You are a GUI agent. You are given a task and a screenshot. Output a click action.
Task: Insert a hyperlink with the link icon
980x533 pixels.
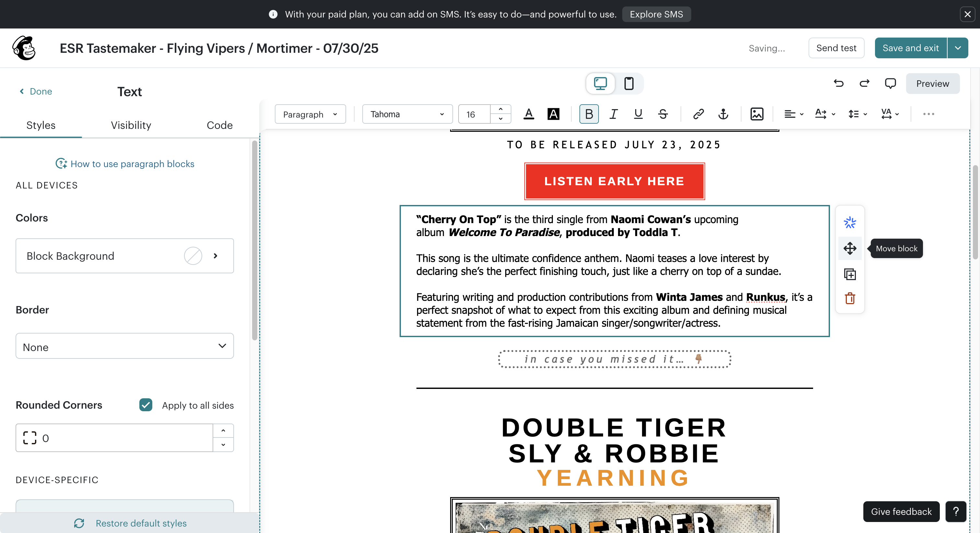[x=698, y=114]
